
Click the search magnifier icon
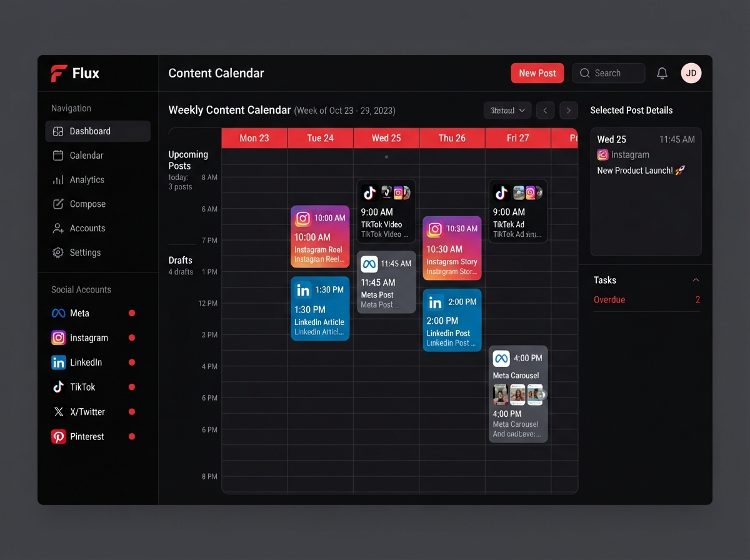coord(585,73)
